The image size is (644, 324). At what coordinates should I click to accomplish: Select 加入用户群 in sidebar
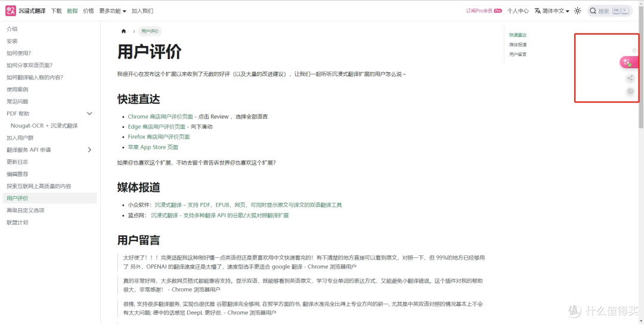coord(20,138)
